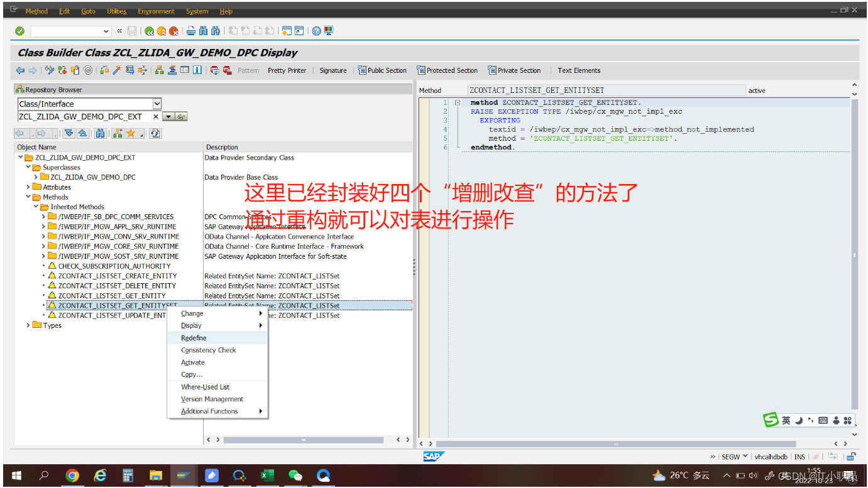Click the Protected Section button
868x488 pixels.
[x=448, y=70]
